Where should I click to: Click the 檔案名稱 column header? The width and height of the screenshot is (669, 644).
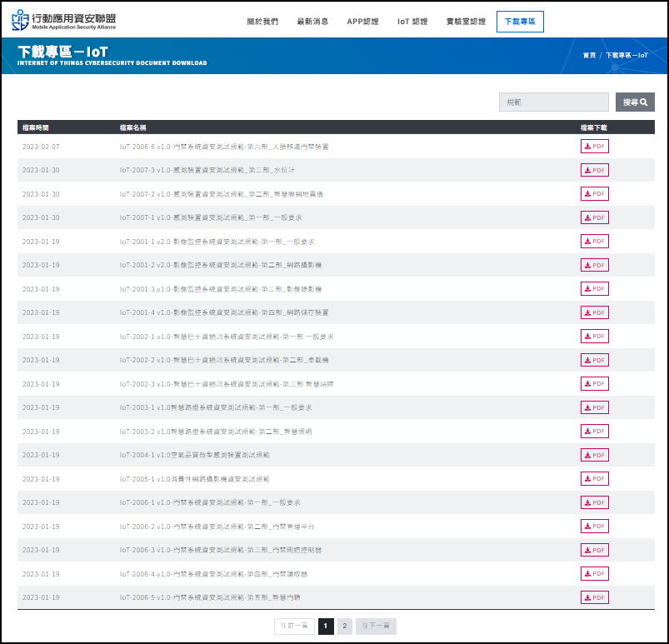[x=132, y=127]
